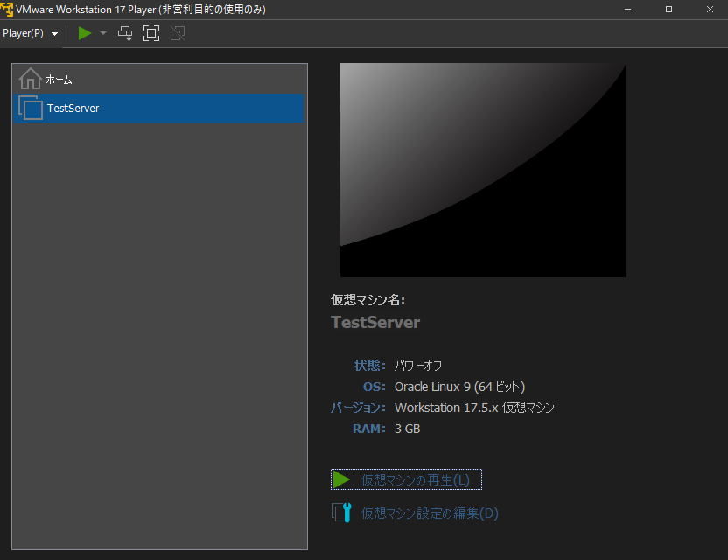Click the black VM screen preview
Image resolution: width=728 pixels, height=560 pixels.
(x=483, y=170)
